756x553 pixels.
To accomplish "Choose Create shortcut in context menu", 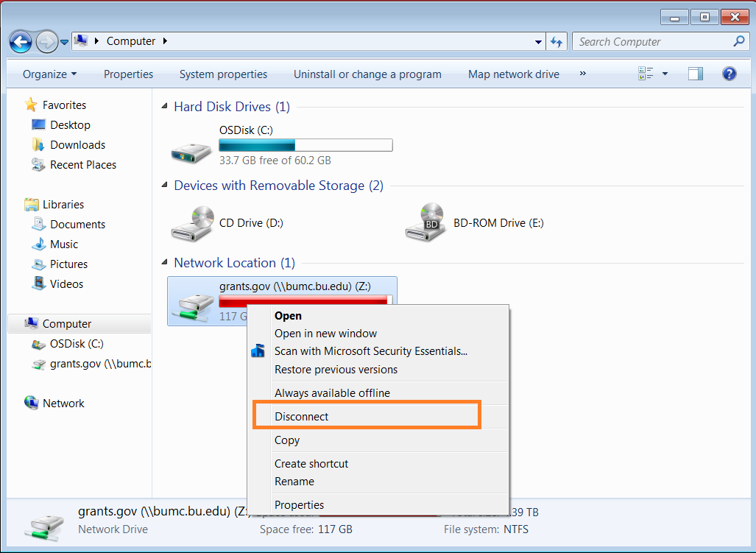I will 311,464.
